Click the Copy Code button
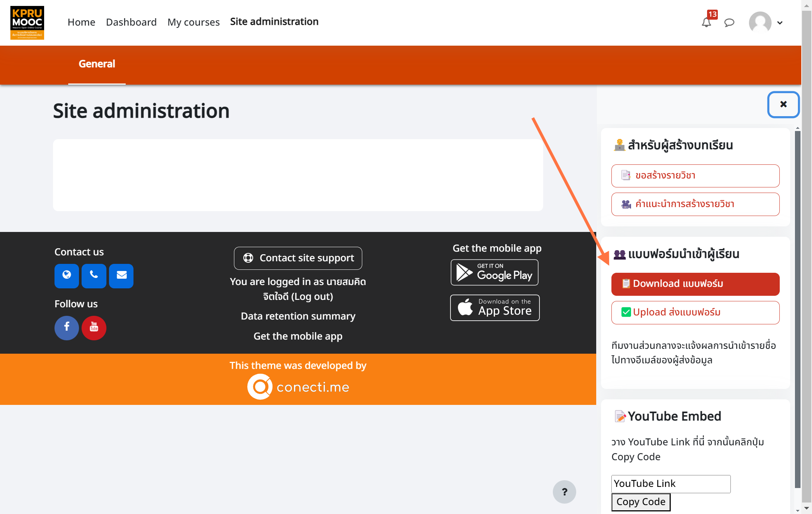The image size is (812, 514). (641, 502)
